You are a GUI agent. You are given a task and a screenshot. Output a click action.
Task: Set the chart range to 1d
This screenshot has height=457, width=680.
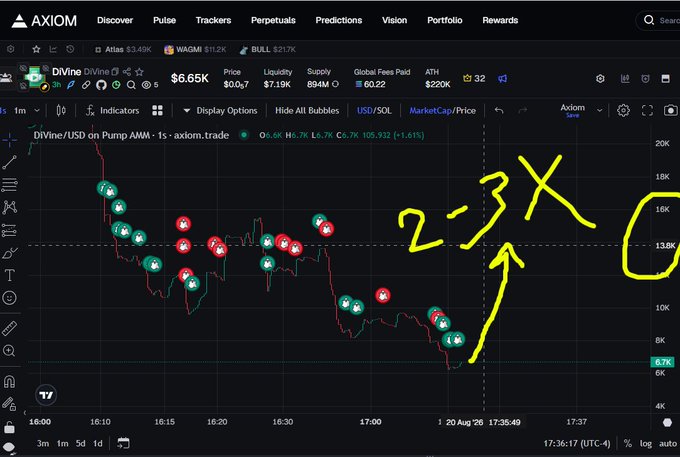coord(98,444)
